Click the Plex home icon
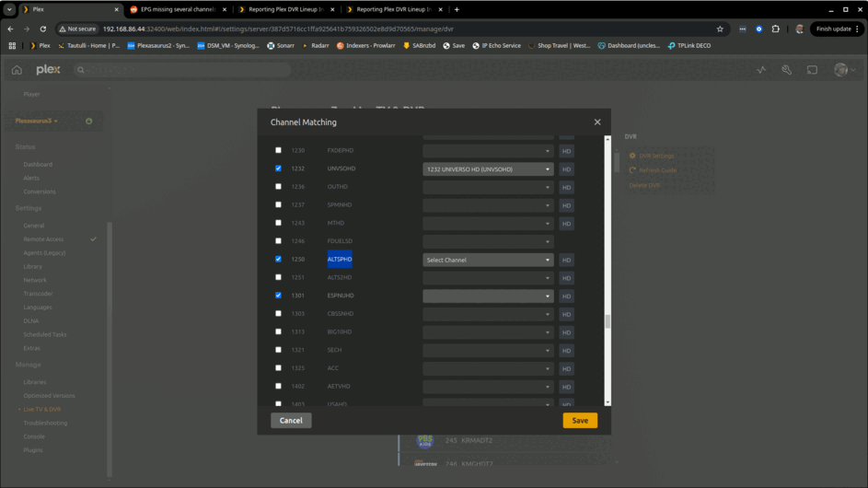Viewport: 868px width, 488px height. [x=17, y=70]
